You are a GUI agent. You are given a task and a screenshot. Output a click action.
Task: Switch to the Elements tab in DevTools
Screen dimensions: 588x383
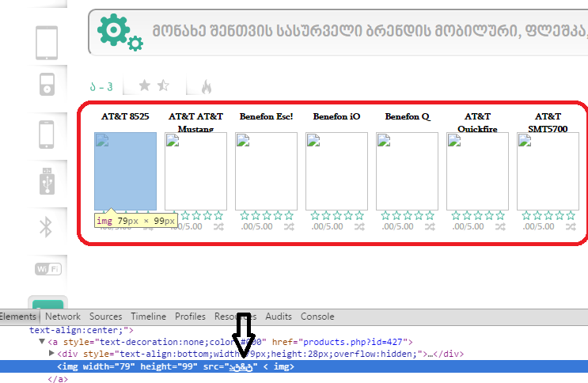point(18,317)
